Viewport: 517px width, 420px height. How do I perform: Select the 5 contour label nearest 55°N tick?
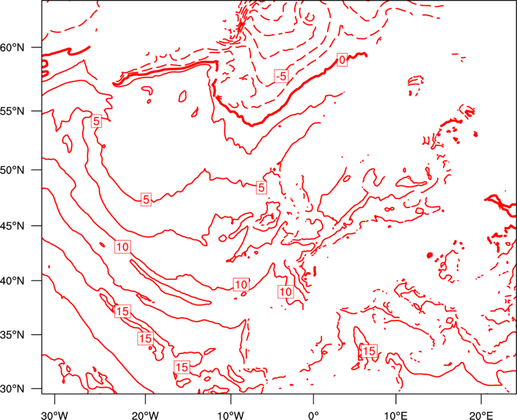[96, 121]
